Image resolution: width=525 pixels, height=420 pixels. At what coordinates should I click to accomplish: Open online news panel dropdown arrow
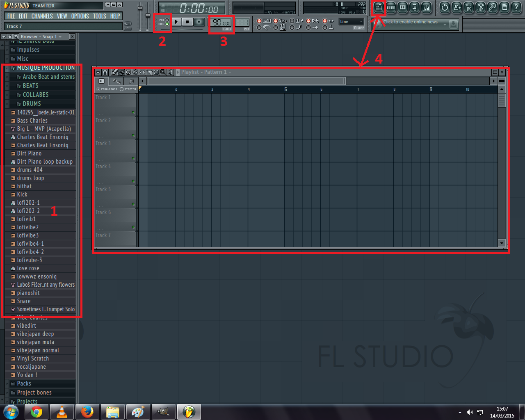pyautogui.click(x=445, y=25)
